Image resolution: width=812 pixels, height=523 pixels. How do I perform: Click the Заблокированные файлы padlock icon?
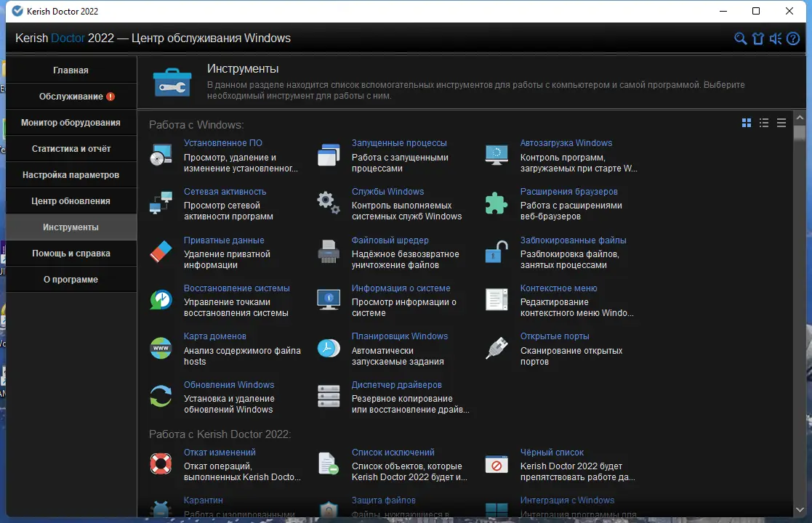point(497,252)
